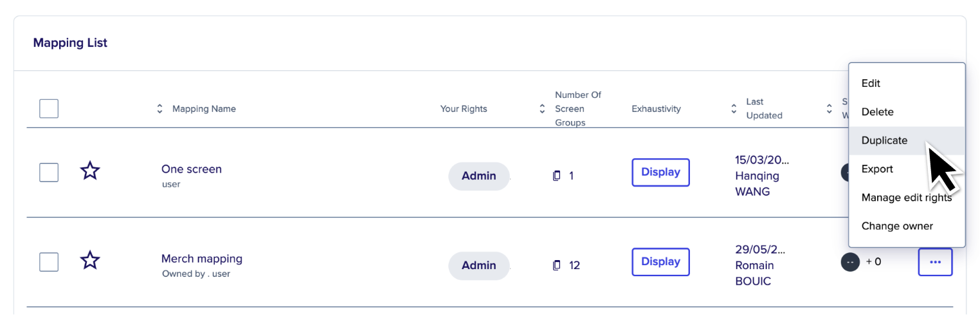Open the Merch mapping name link
Screen dimensions: 980x327
coord(202,259)
